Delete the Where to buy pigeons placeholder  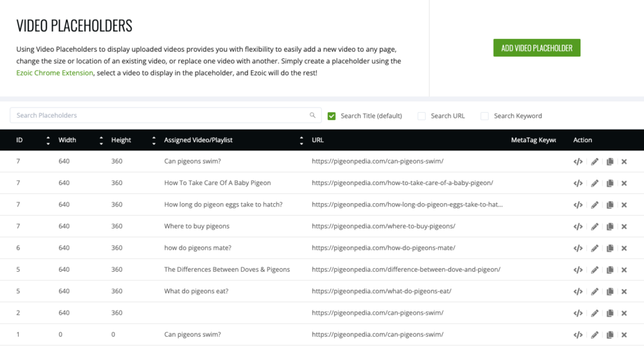624,227
